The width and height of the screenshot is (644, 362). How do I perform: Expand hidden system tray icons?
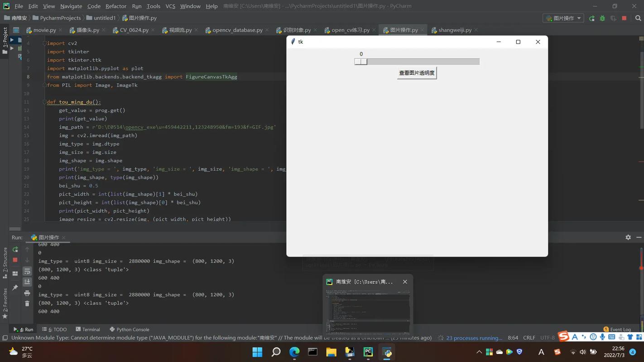point(479,352)
